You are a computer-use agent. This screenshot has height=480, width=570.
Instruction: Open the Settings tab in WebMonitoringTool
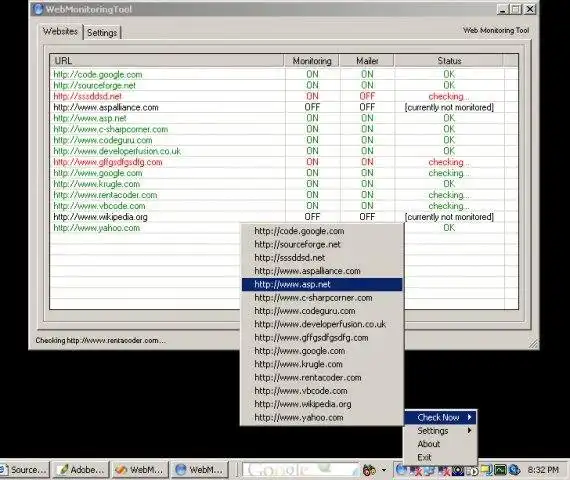[x=102, y=33]
